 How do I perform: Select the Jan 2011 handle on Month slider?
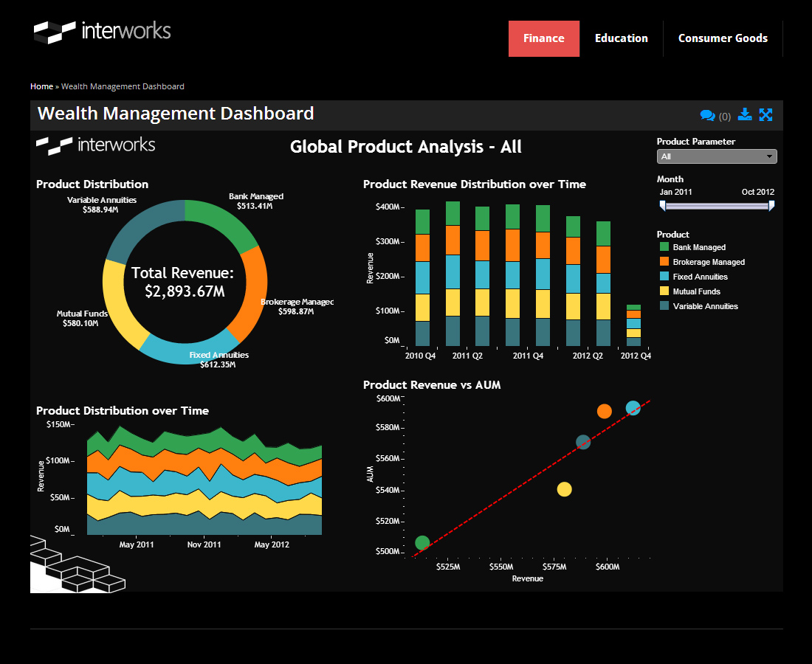(663, 204)
